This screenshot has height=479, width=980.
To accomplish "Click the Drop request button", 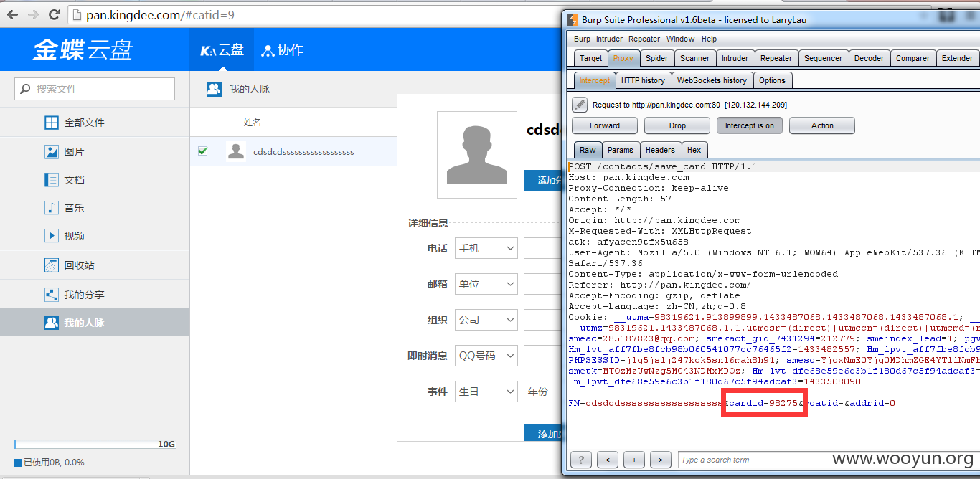I will (x=677, y=125).
